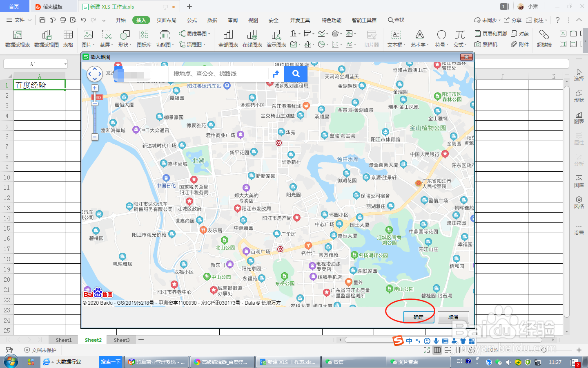Open 微信 from the Windows taskbar
The height and width of the screenshot is (368, 588).
[354, 362]
